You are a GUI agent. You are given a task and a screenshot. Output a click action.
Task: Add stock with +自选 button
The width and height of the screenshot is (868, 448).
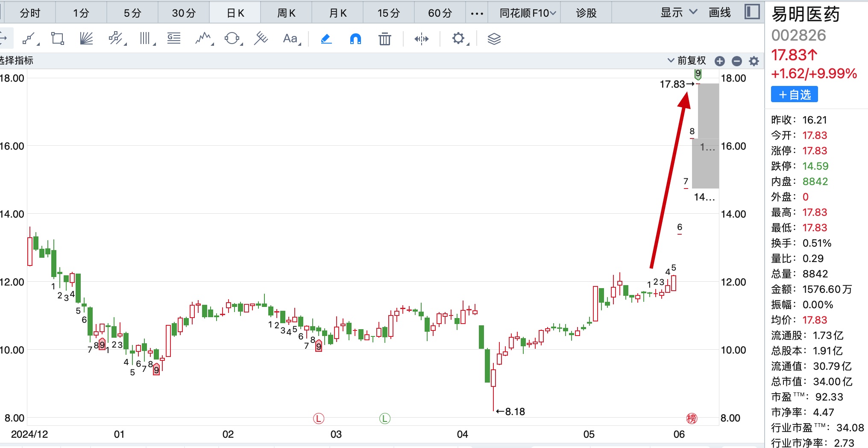click(794, 94)
